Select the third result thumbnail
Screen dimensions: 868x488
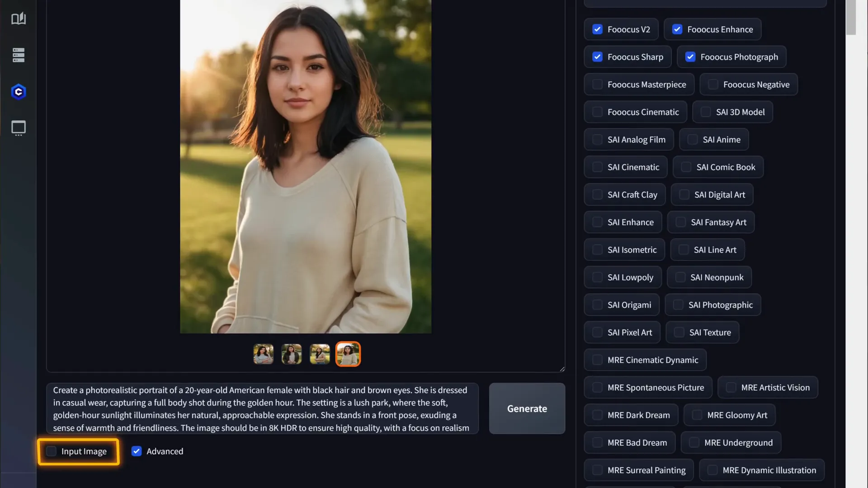point(320,354)
